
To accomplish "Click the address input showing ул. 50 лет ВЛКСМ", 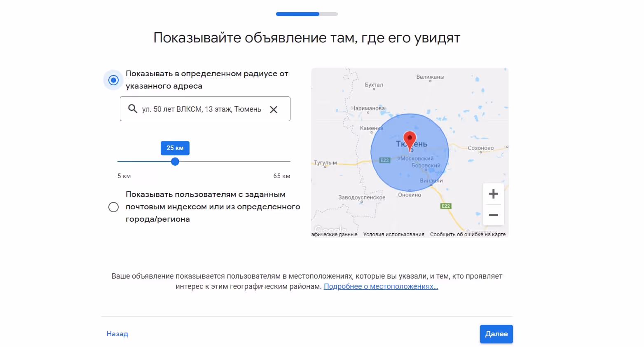I will [205, 109].
